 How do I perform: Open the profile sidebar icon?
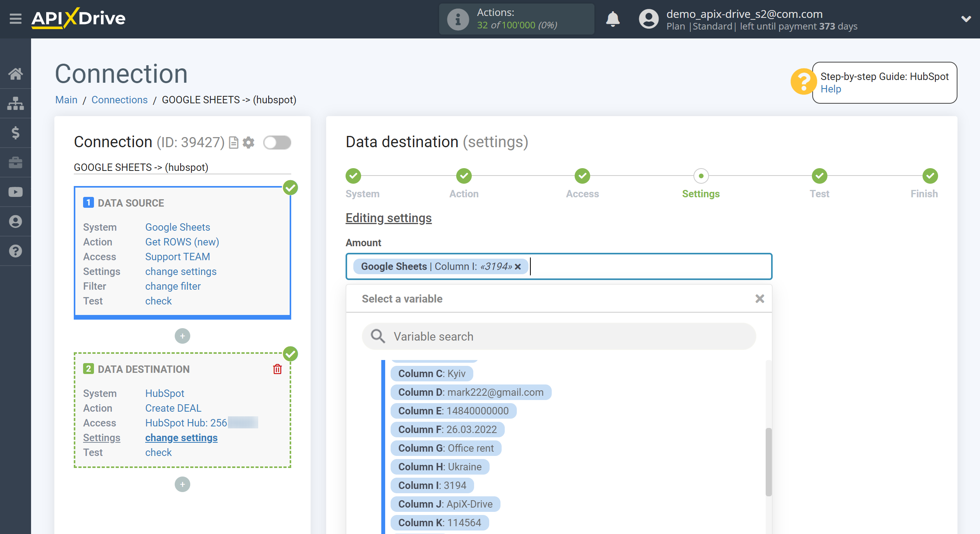point(16,221)
